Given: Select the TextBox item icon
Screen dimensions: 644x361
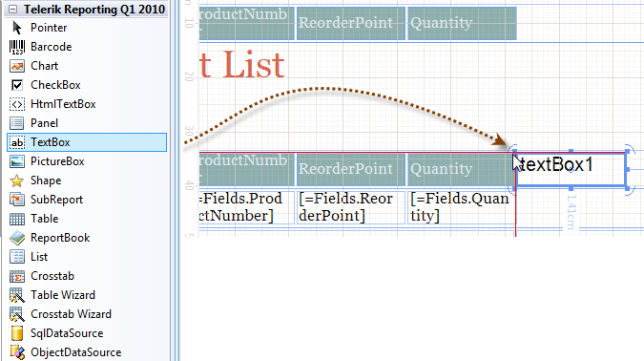Looking at the screenshot, I should [x=17, y=142].
